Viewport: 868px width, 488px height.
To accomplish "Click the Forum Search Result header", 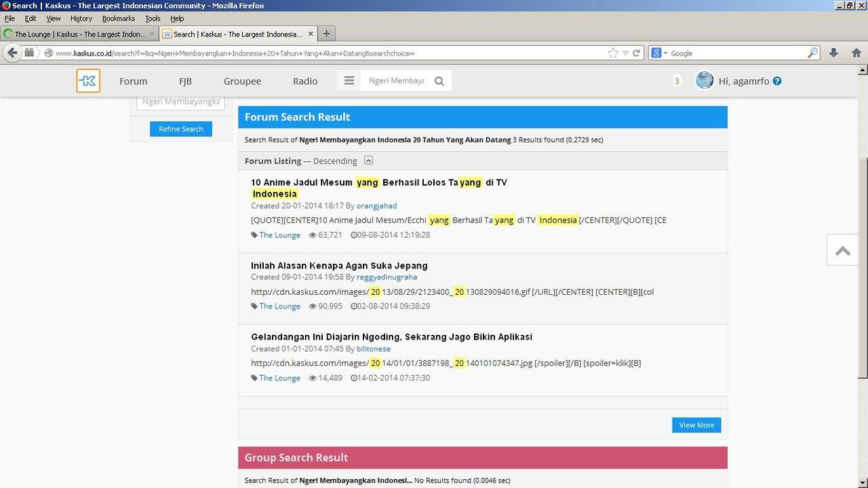I will tap(483, 117).
